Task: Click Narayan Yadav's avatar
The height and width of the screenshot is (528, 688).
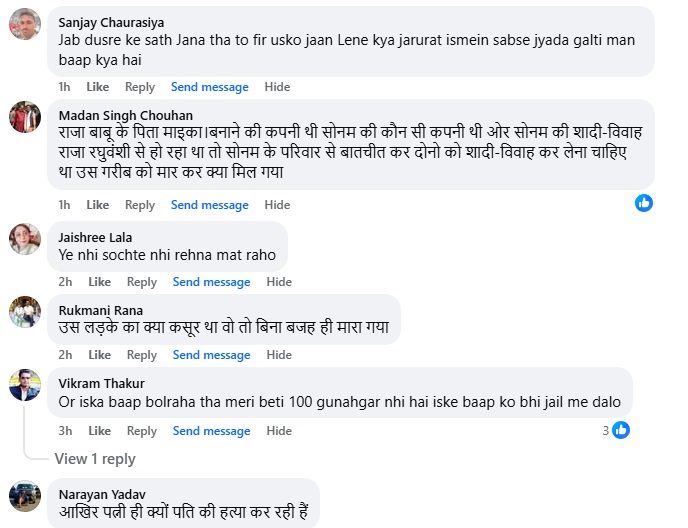Action: [x=25, y=496]
